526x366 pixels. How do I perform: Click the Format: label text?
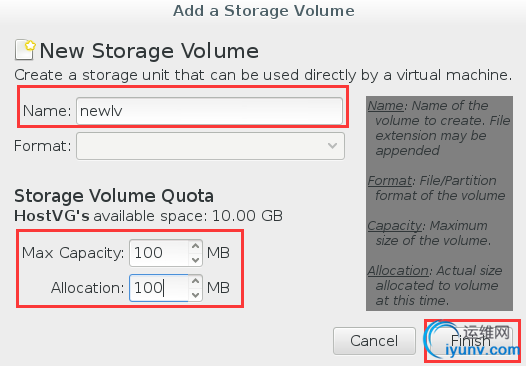pyautogui.click(x=43, y=146)
